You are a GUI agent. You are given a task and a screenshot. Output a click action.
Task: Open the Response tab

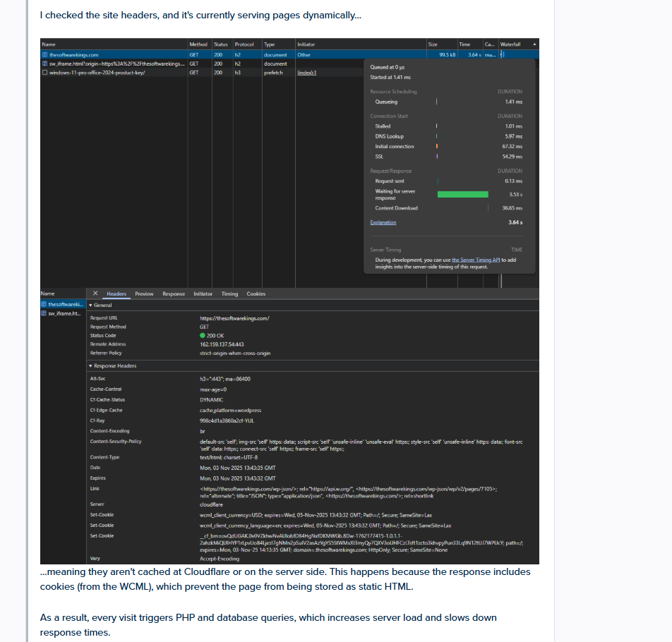[174, 293]
